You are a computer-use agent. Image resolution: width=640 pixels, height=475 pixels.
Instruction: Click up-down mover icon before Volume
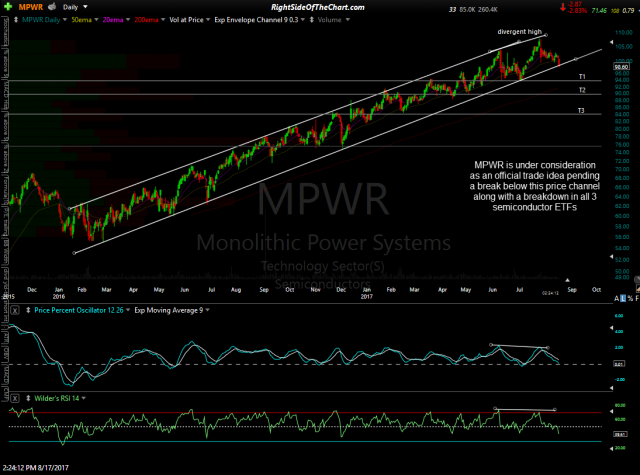312,20
